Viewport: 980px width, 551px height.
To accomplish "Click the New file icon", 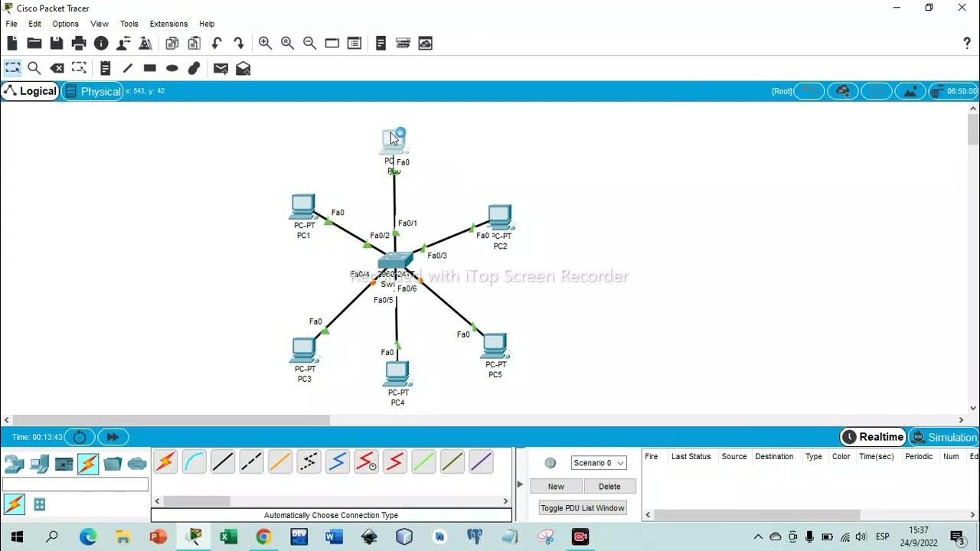I will pos(12,44).
